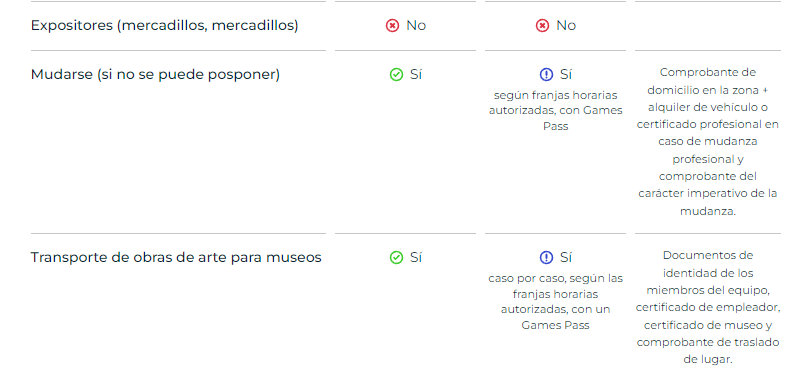Click 'certificado de museo y comprobante' text line
The image size is (806, 380).
(x=708, y=325)
